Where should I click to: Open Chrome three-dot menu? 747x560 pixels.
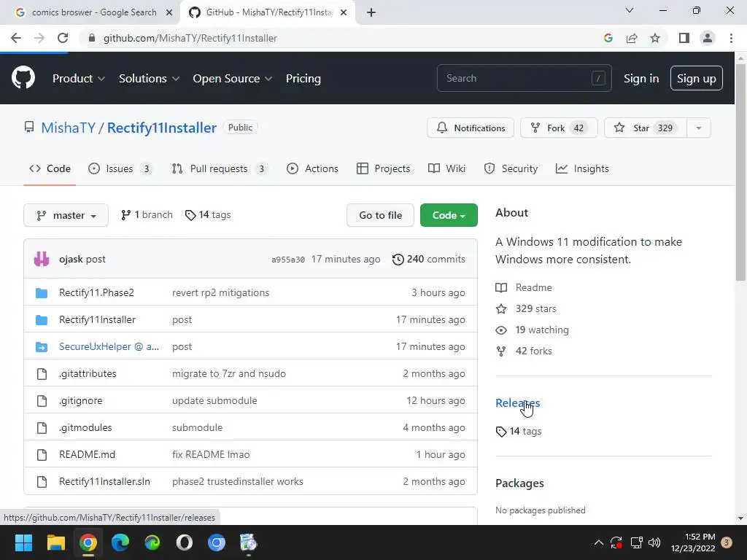point(731,38)
